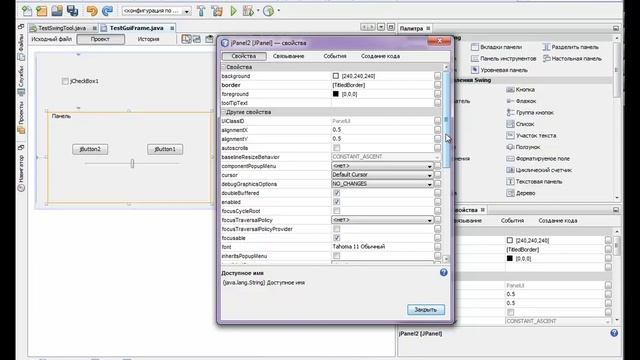Select the Кнопка component in palette
This screenshot has height=360, width=640.
pyautogui.click(x=520, y=89)
